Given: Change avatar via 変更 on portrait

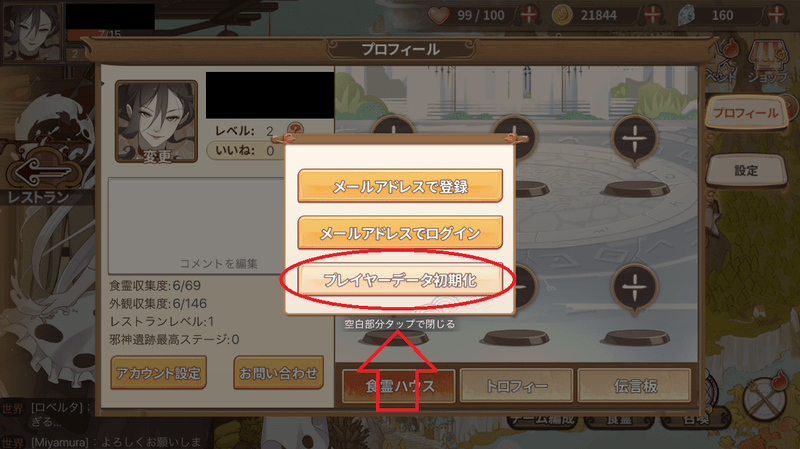Looking at the screenshot, I should pos(157,157).
